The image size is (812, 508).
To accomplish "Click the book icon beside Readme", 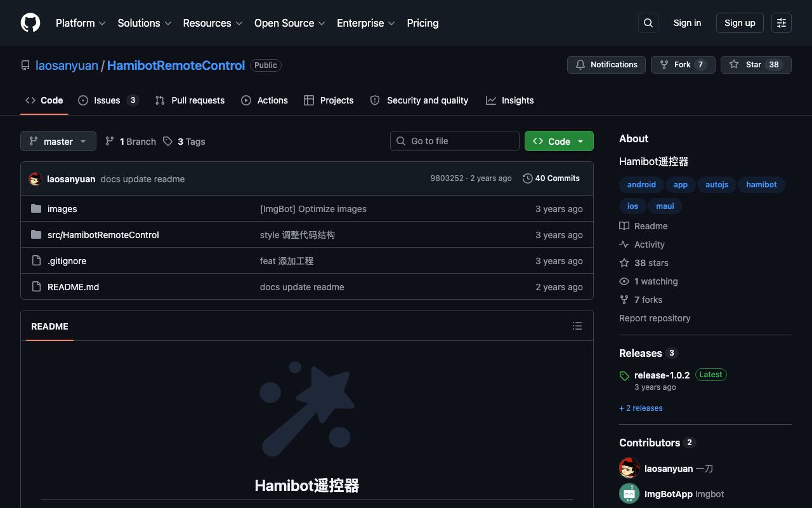I will tap(624, 226).
